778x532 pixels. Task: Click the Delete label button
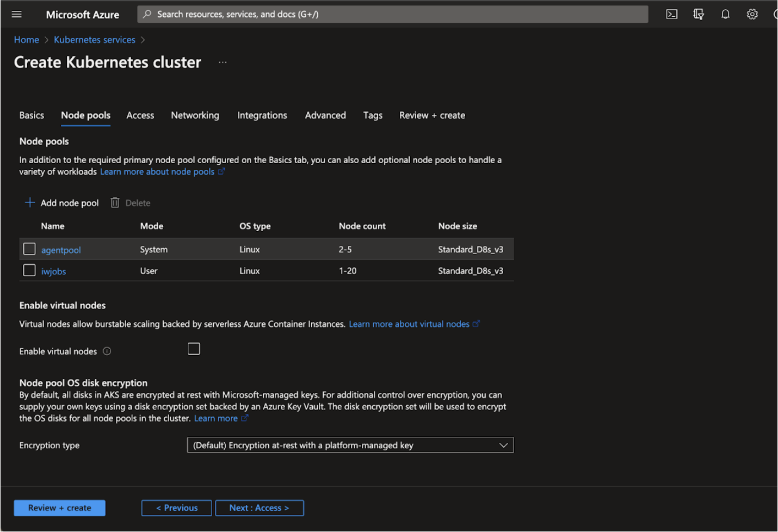[x=138, y=203]
